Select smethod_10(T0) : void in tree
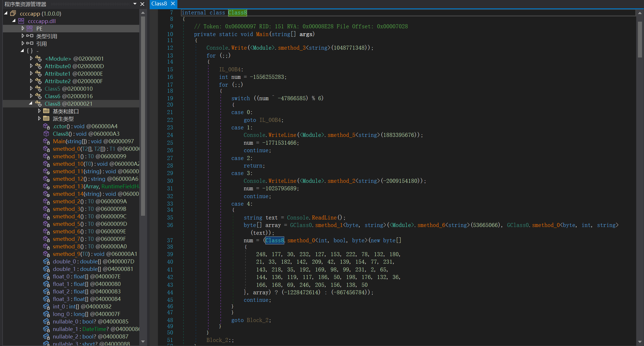Screen dimensions: 644x346 coord(96,164)
